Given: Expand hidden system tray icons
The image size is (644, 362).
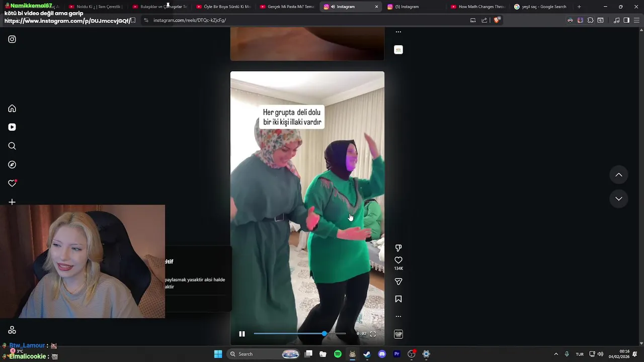Looking at the screenshot, I should (556, 354).
